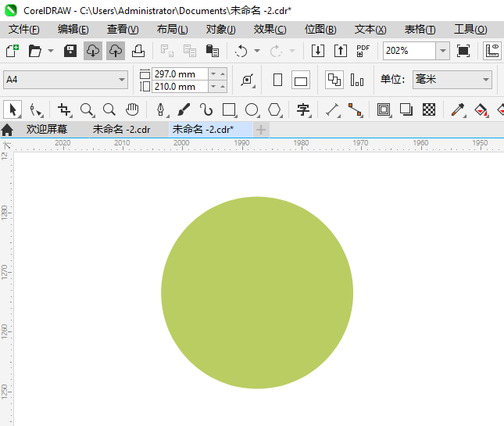Select the Interactive fill bucket tool
504x426 pixels.
[481, 110]
